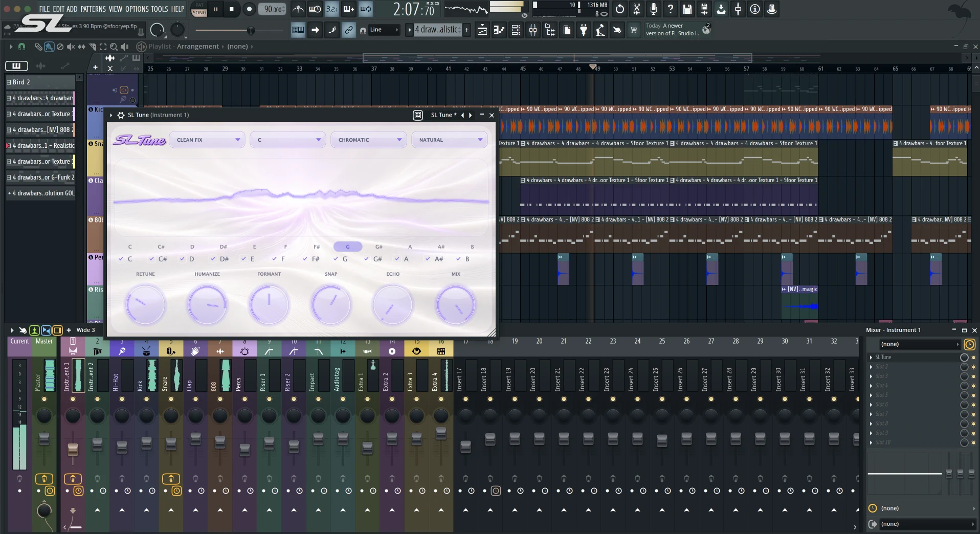Expand the SL Tune plugin options arrow
This screenshot has width=980, height=534.
111,115
